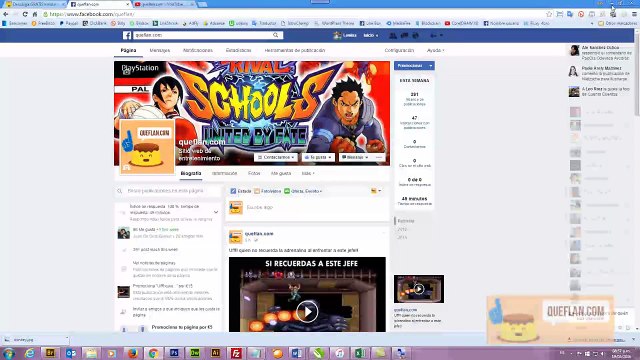Click browser back arrow
Screen dimensions: 640x360
point(6,14)
